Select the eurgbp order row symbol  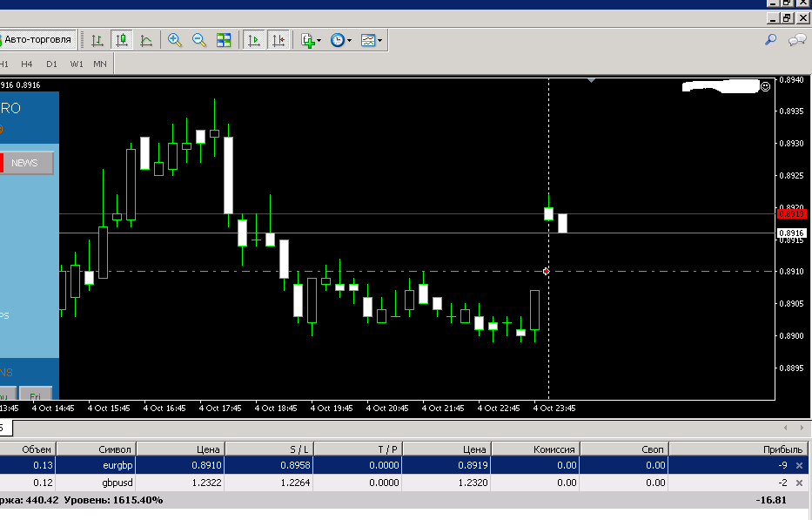point(117,465)
